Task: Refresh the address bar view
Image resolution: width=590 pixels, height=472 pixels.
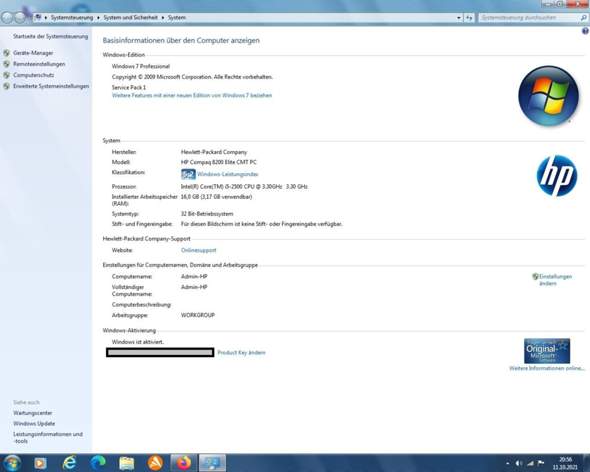Action: [469, 18]
